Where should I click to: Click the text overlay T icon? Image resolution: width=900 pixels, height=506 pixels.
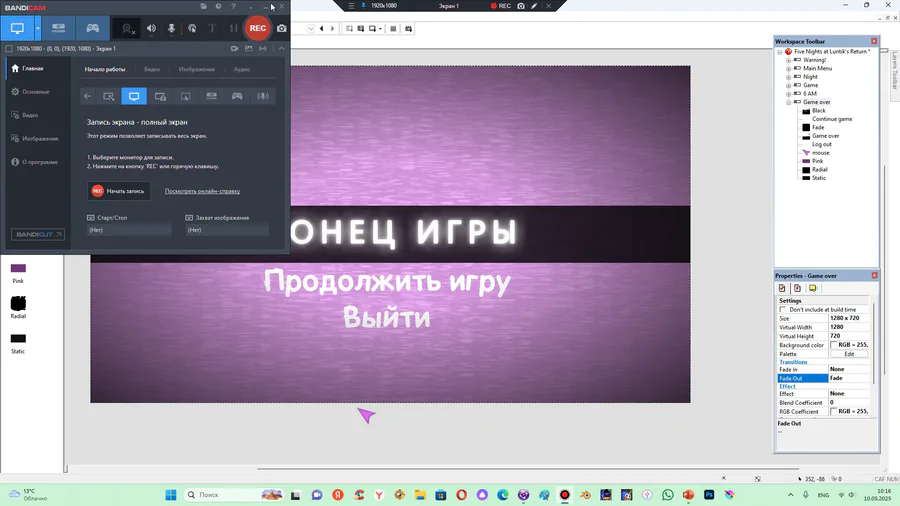pos(212,28)
